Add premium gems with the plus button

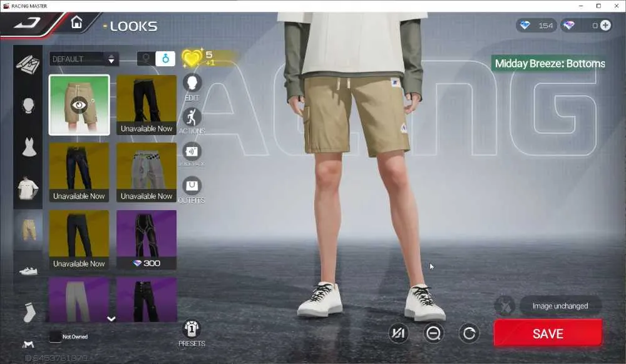[x=605, y=26]
